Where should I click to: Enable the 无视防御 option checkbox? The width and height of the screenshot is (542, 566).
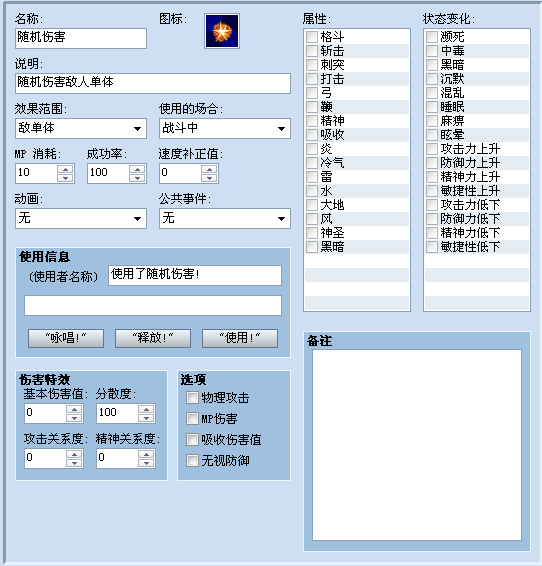coord(192,461)
